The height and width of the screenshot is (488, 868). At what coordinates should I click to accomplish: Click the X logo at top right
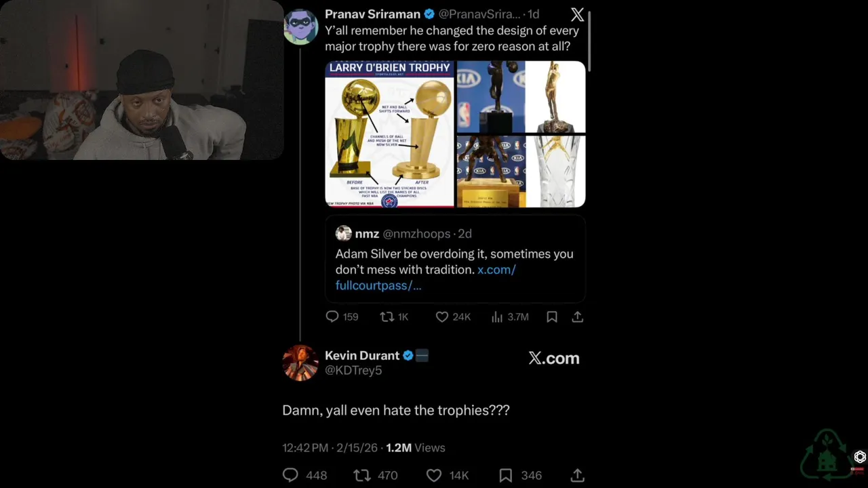click(577, 15)
